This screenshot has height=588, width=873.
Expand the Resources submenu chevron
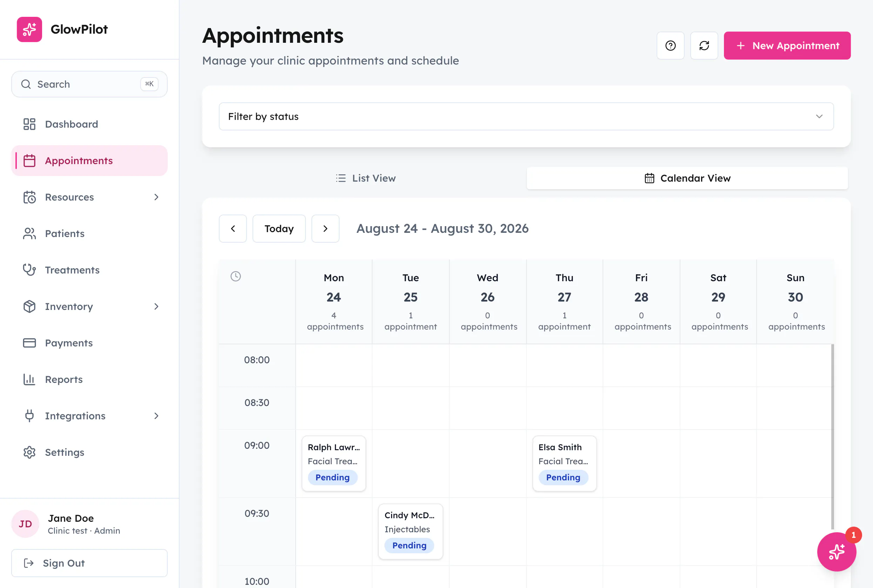[x=156, y=197]
